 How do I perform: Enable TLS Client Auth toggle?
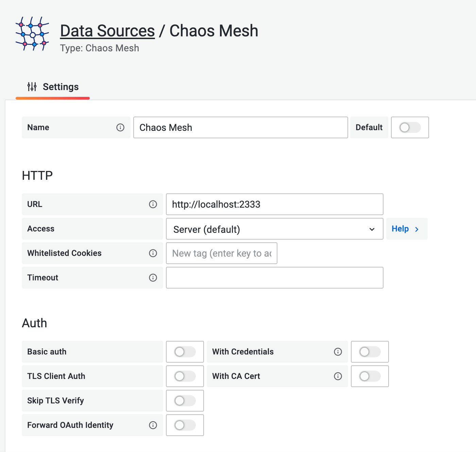[185, 376]
